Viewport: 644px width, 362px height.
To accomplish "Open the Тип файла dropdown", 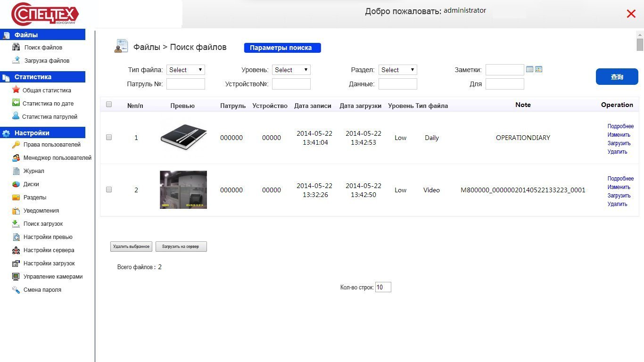I will click(185, 70).
